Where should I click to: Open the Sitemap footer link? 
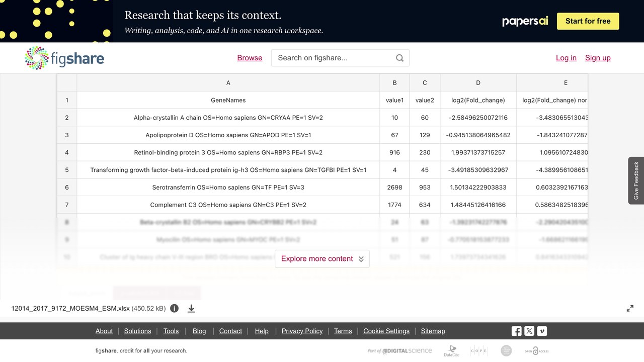tap(433, 331)
